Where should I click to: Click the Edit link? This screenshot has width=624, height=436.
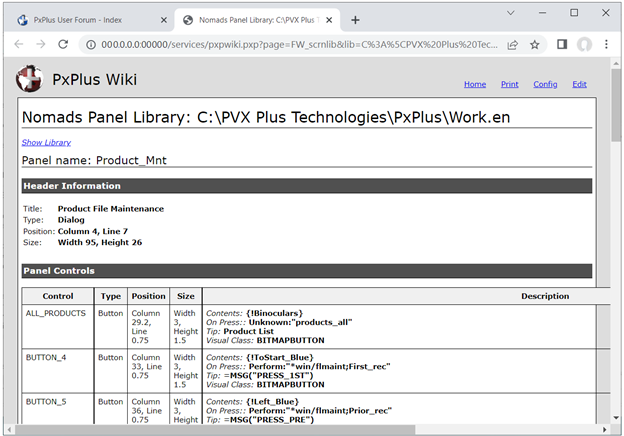(x=579, y=85)
